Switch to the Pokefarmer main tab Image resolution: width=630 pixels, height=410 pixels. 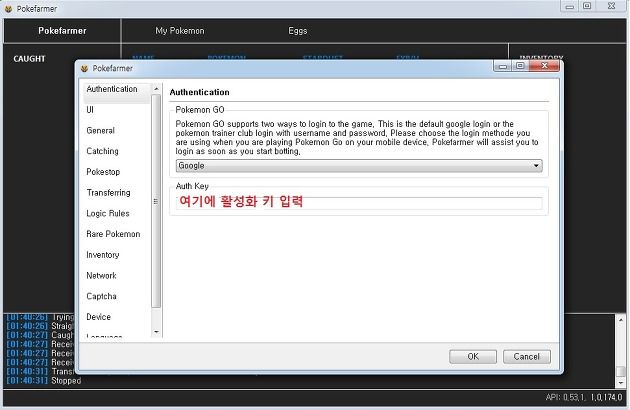(62, 31)
